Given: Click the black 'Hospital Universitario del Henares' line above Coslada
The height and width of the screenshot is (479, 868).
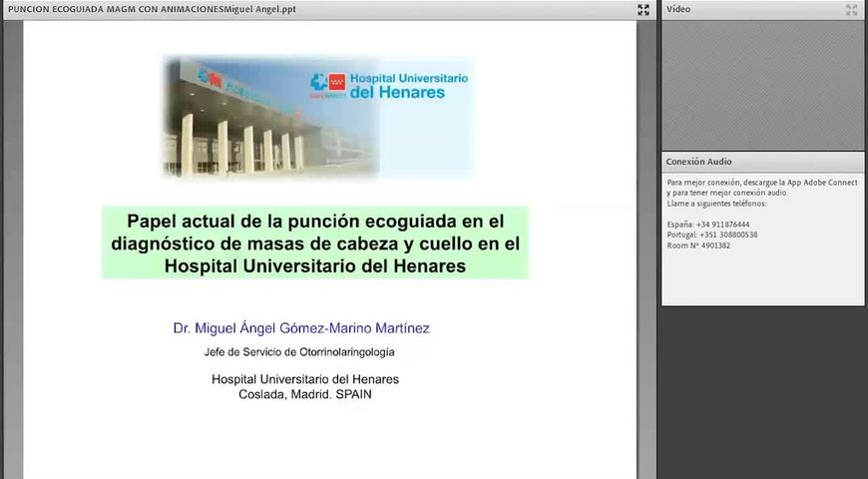Looking at the screenshot, I should (x=305, y=380).
